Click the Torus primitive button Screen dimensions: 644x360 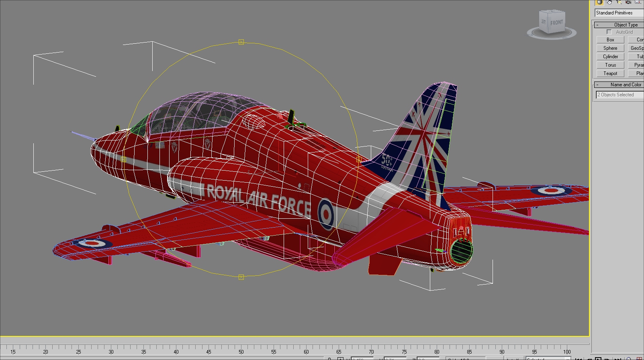coord(610,65)
